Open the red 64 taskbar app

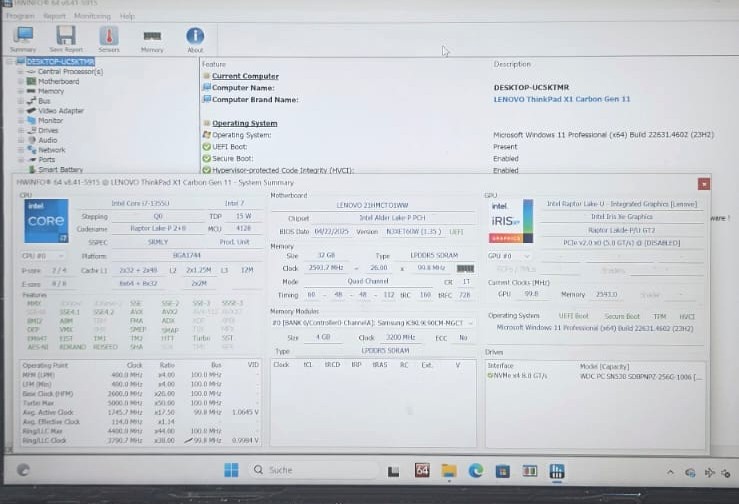coord(421,470)
